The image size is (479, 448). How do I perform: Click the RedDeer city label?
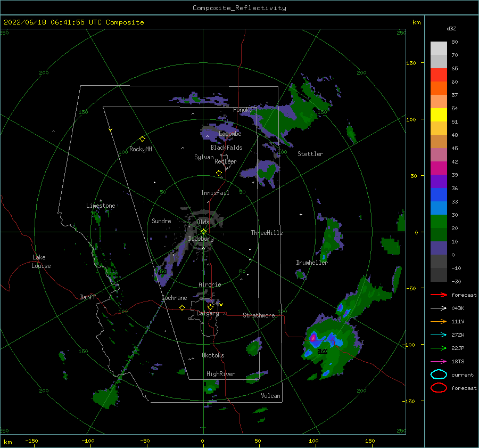coord(226,161)
